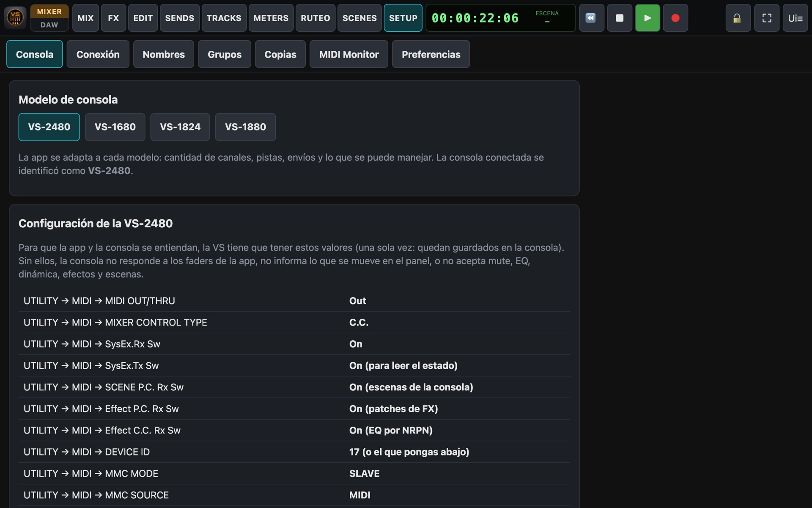Toggle the padlock lock icon
Viewport: 812px width, 508px height.
pos(738,18)
